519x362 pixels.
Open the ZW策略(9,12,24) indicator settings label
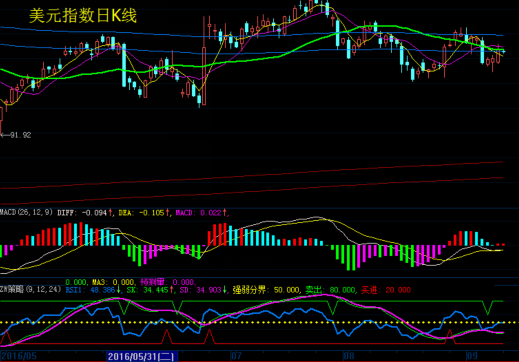click(31, 290)
